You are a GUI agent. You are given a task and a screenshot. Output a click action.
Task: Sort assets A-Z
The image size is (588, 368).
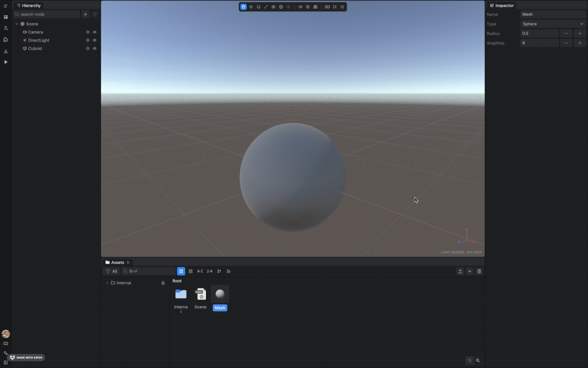[200, 271]
